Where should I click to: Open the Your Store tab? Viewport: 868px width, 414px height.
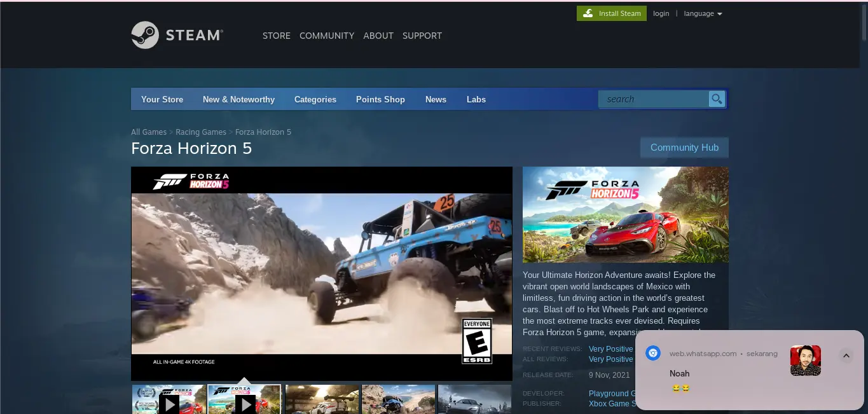[162, 99]
